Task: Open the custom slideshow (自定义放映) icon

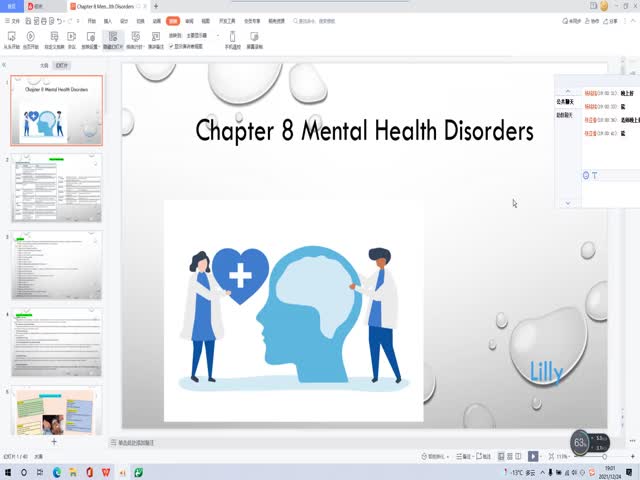Action: (54, 40)
